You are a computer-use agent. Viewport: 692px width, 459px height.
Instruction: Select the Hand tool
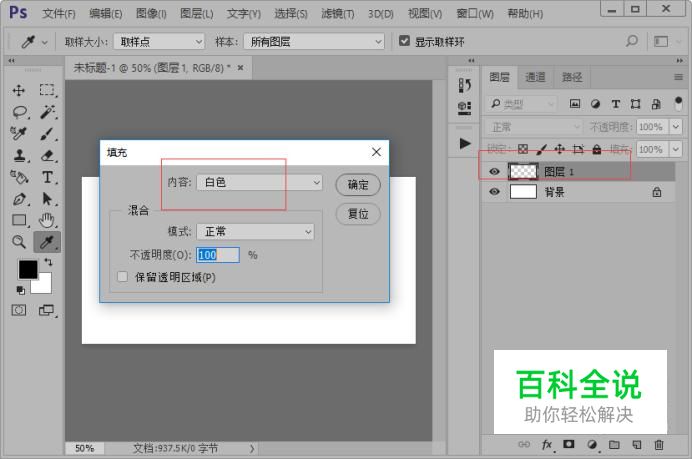pyautogui.click(x=47, y=220)
